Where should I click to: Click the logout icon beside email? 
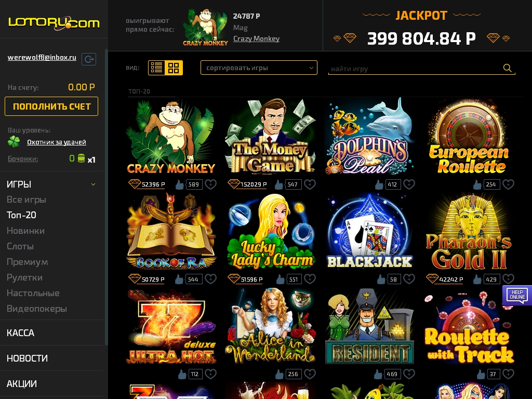(x=89, y=59)
